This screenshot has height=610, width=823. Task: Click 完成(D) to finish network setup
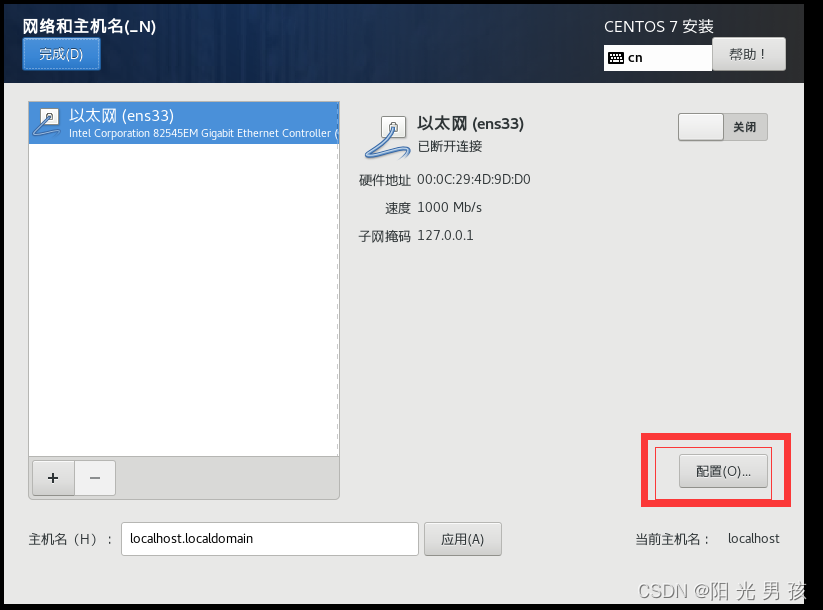[61, 54]
